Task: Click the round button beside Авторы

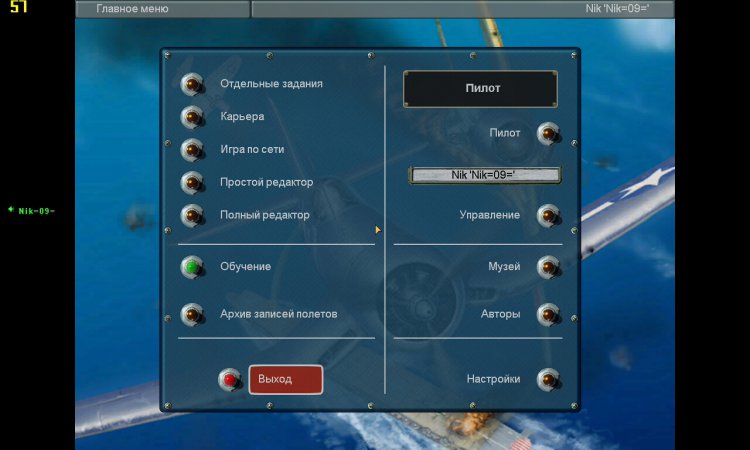Action: (x=549, y=315)
